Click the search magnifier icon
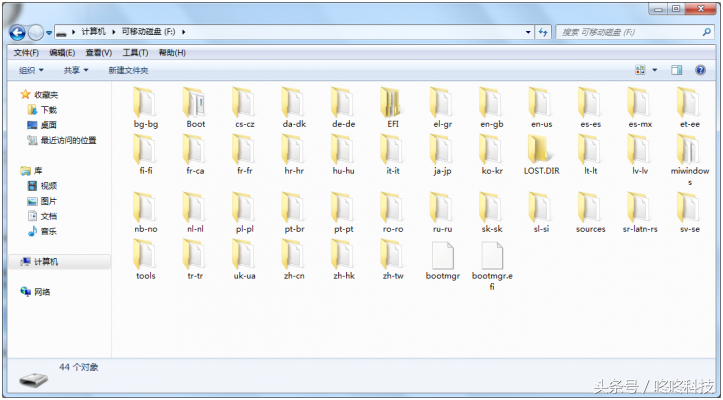This screenshot has height=400, width=723. coord(706,32)
